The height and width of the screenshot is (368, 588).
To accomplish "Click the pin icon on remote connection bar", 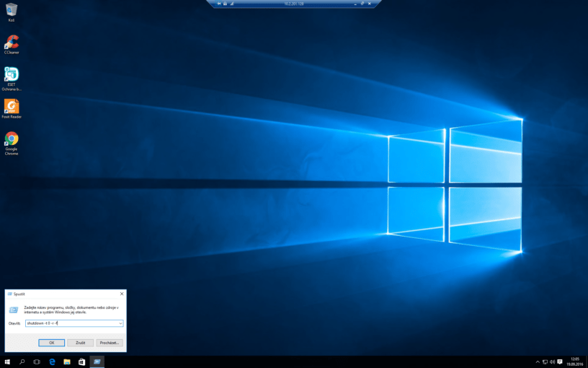I will (x=219, y=4).
